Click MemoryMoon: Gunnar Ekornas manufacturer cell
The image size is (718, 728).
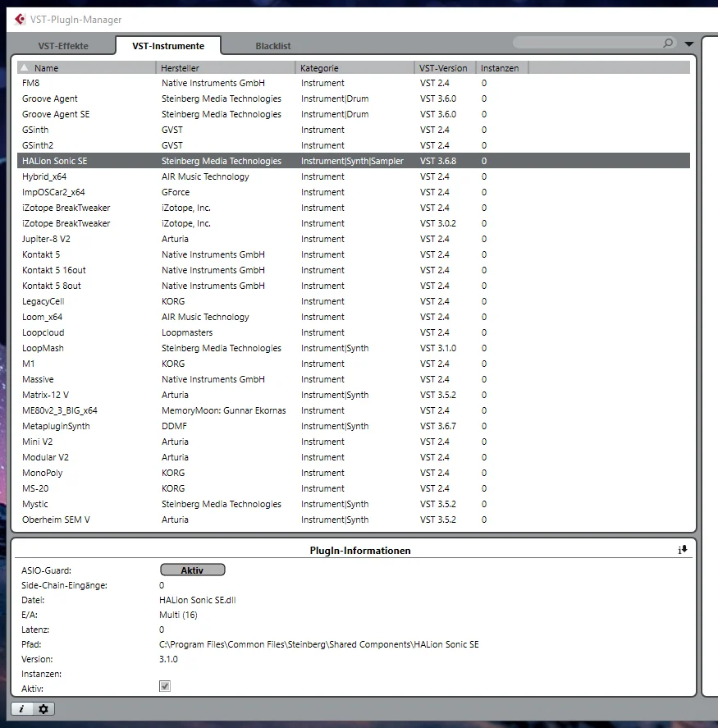[224, 410]
